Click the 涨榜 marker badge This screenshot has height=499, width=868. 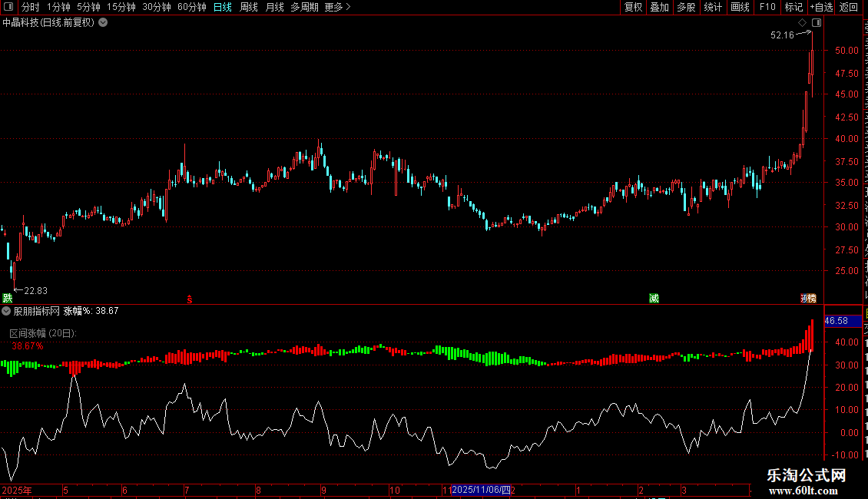pos(809,299)
